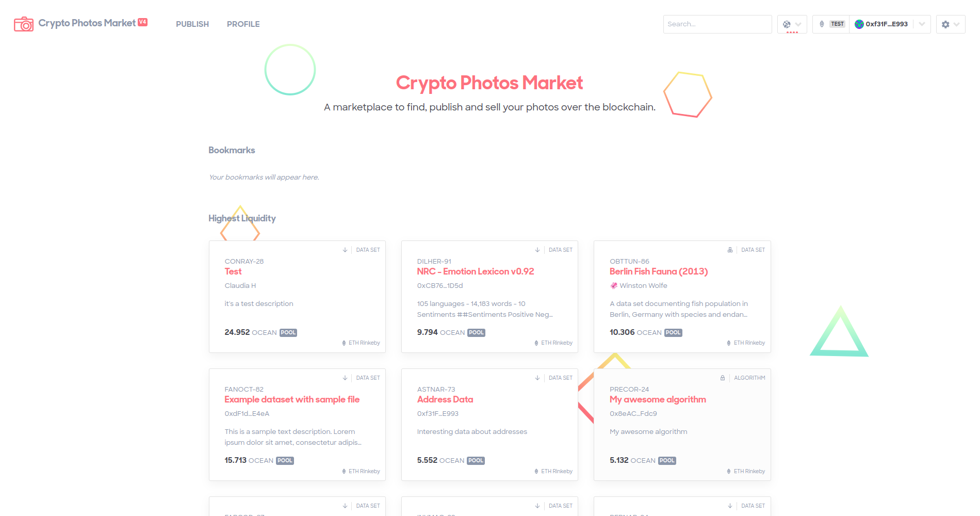Open the Address Data asset link

[x=445, y=399]
